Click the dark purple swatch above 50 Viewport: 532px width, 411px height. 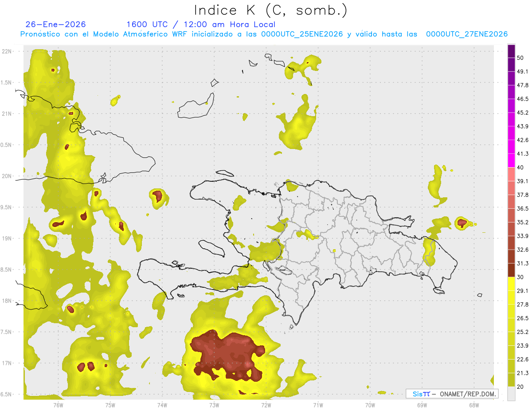click(x=511, y=51)
